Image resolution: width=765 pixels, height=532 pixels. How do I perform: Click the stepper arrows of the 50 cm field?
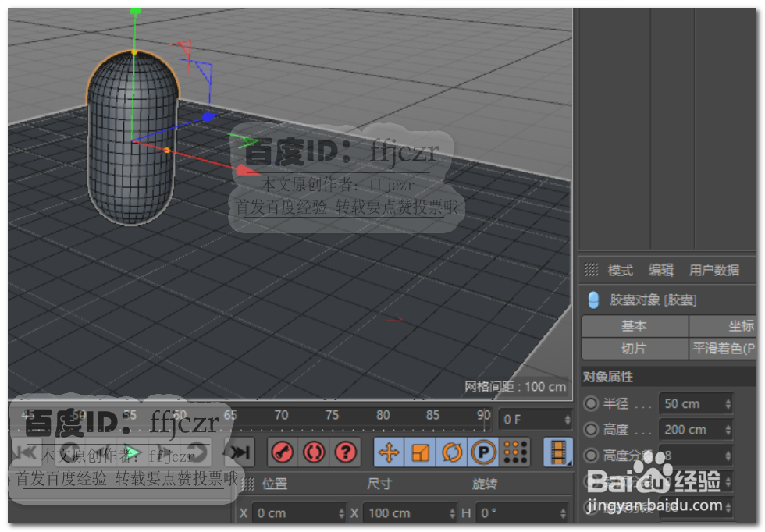click(728, 404)
